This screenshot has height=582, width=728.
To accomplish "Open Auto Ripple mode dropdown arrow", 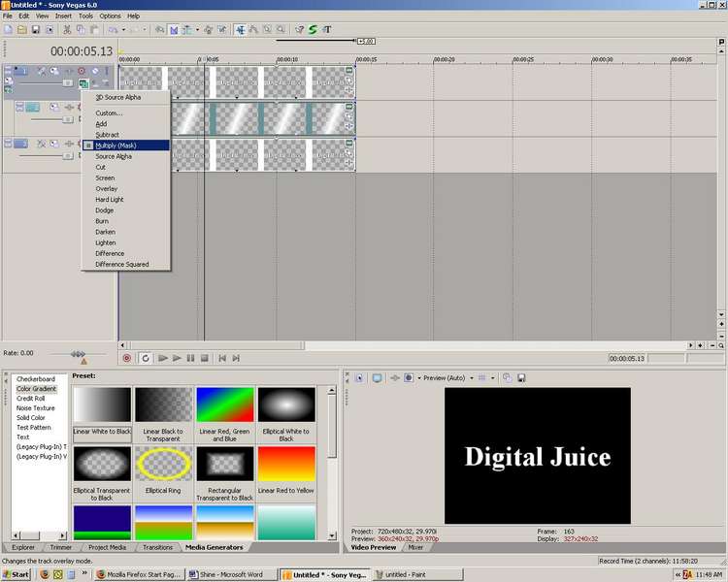I will pos(197,30).
